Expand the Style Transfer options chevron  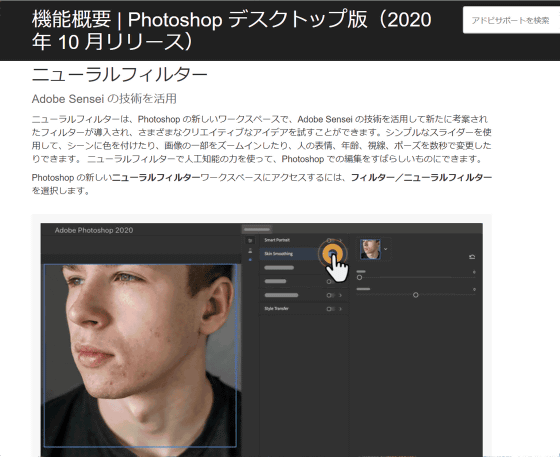(341, 309)
